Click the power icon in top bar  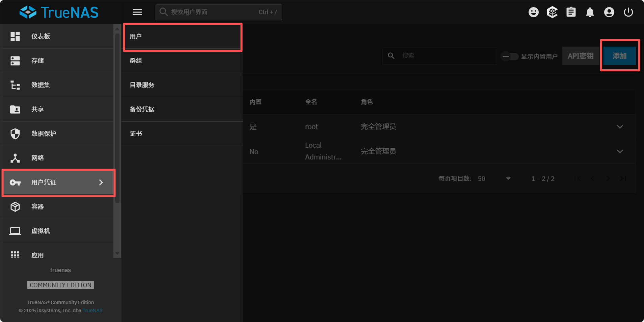point(628,13)
